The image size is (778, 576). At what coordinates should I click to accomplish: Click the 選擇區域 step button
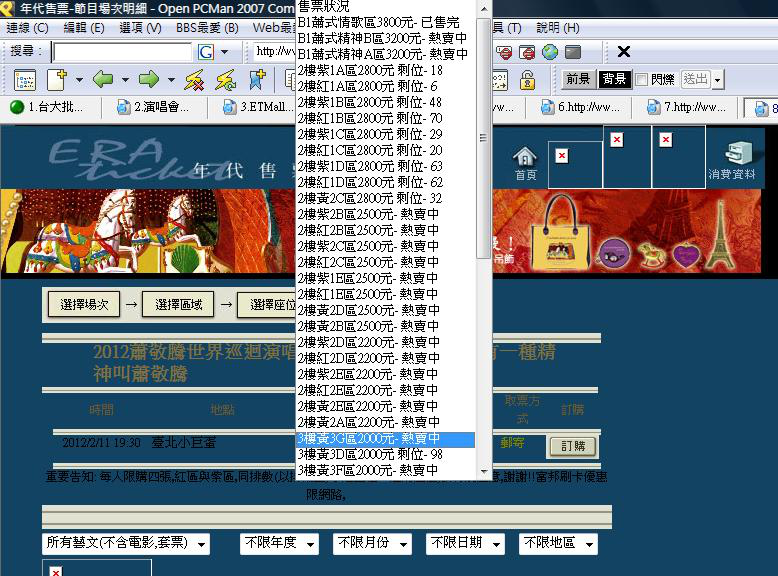pyautogui.click(x=178, y=304)
